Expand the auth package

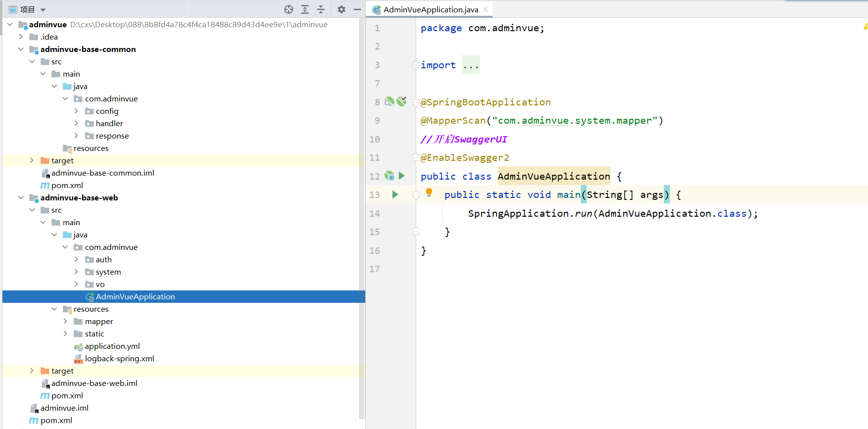[x=76, y=259]
